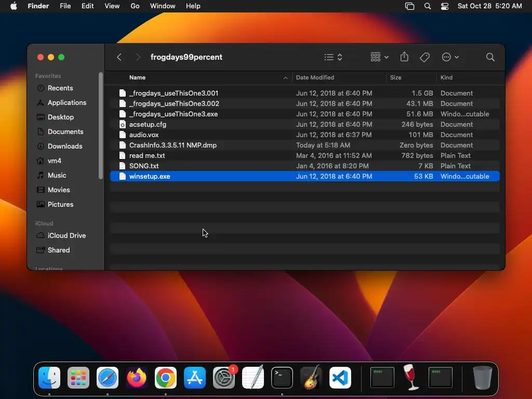Click the Finder window search icon
The width and height of the screenshot is (532, 399).
click(490, 57)
